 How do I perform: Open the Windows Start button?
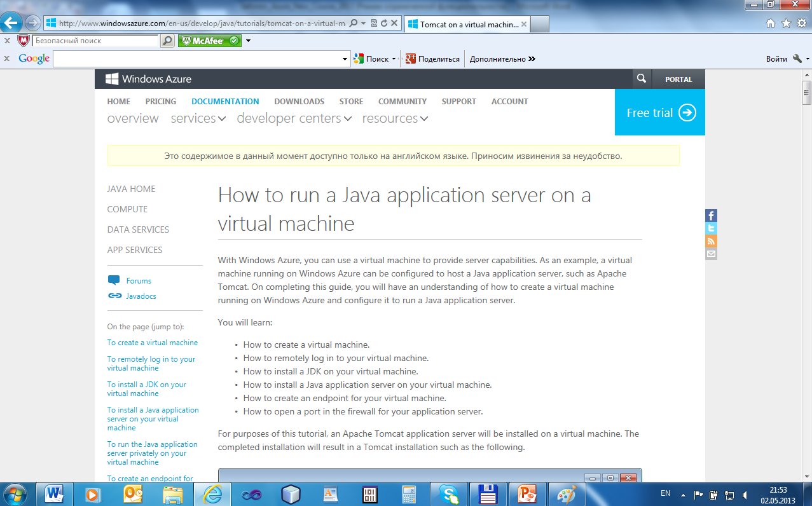(x=15, y=494)
